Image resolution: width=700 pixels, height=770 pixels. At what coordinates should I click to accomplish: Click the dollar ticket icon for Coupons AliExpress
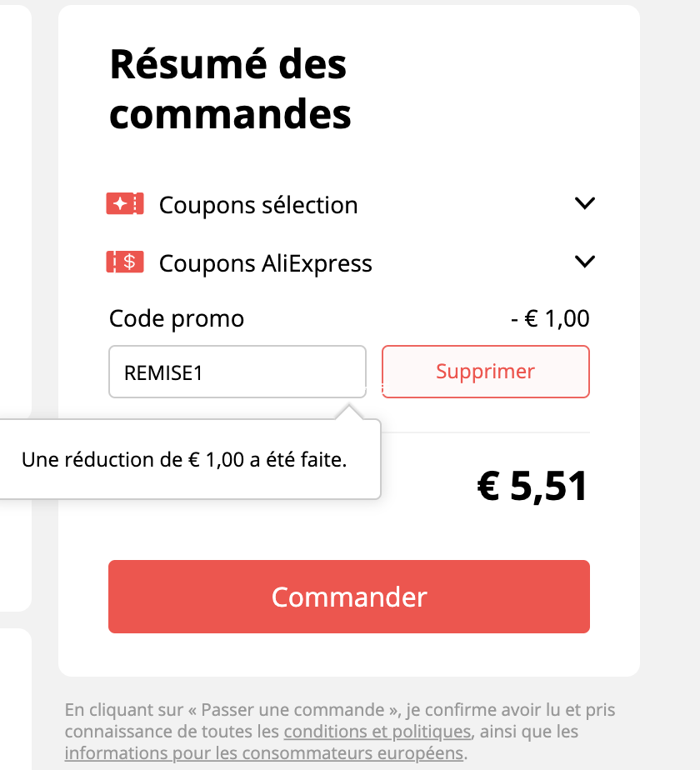(125, 262)
